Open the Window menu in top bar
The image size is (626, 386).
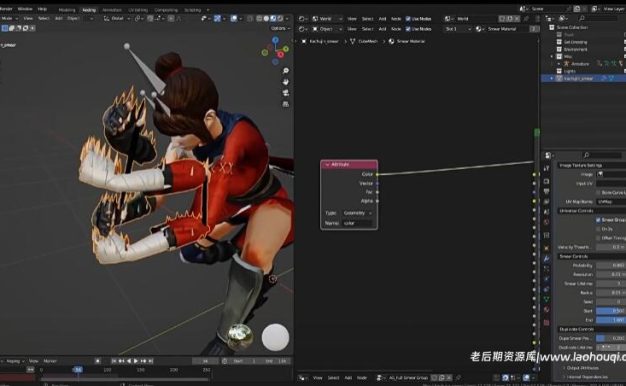(25, 9)
